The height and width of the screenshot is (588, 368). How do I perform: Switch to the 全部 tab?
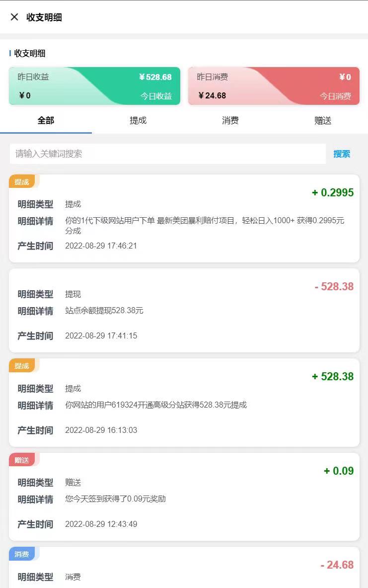click(46, 120)
